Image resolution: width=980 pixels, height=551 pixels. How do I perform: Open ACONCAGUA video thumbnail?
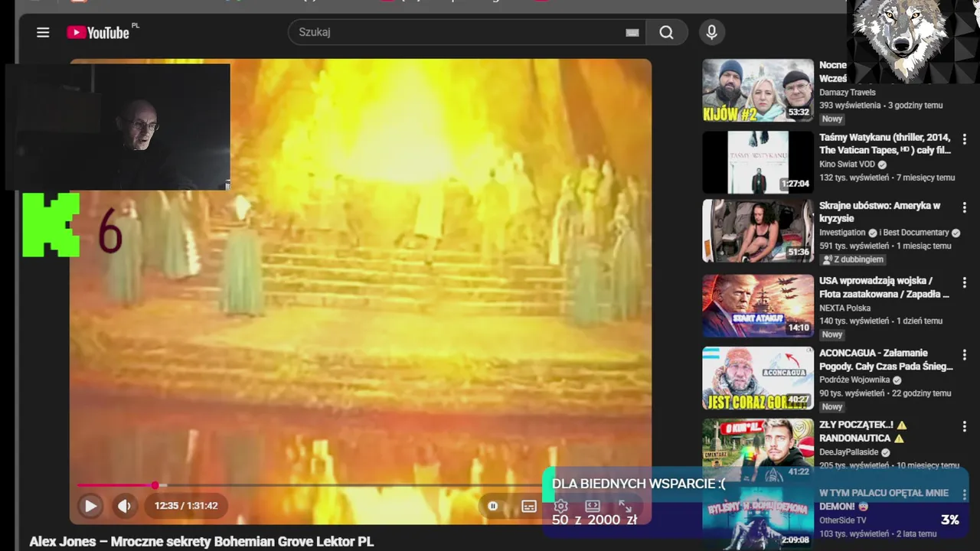coord(758,378)
